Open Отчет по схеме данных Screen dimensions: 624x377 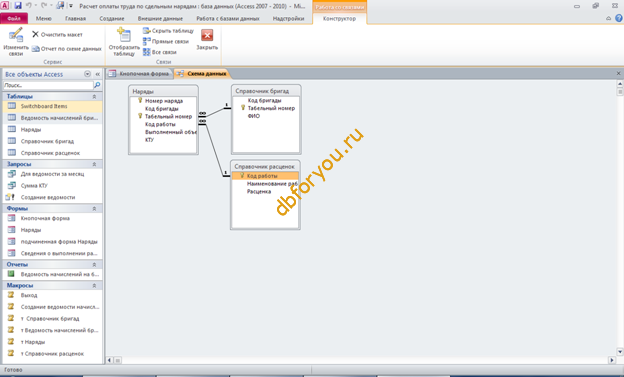point(66,49)
